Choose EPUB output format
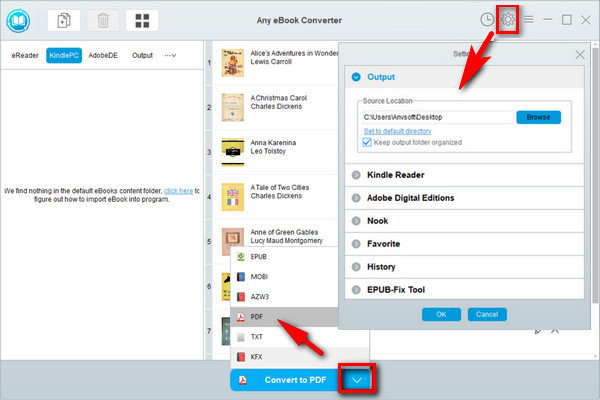 [284, 257]
